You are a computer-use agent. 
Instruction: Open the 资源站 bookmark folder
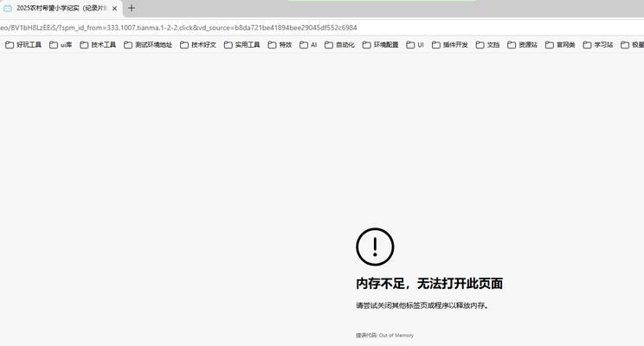(x=523, y=45)
